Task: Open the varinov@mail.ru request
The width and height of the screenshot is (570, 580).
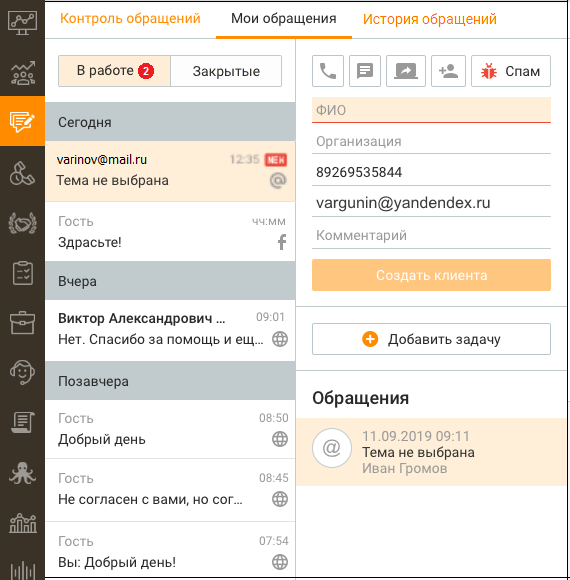Action: [x=170, y=171]
